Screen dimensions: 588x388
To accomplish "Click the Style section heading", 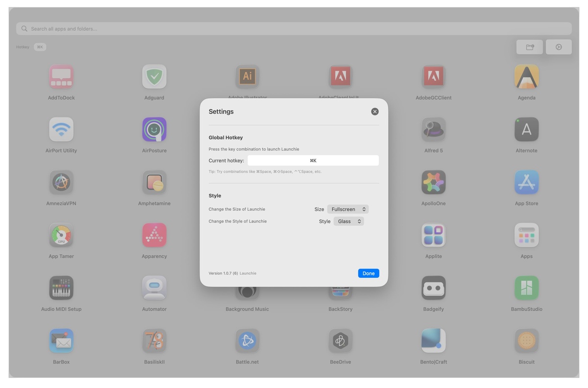I will (x=215, y=195).
